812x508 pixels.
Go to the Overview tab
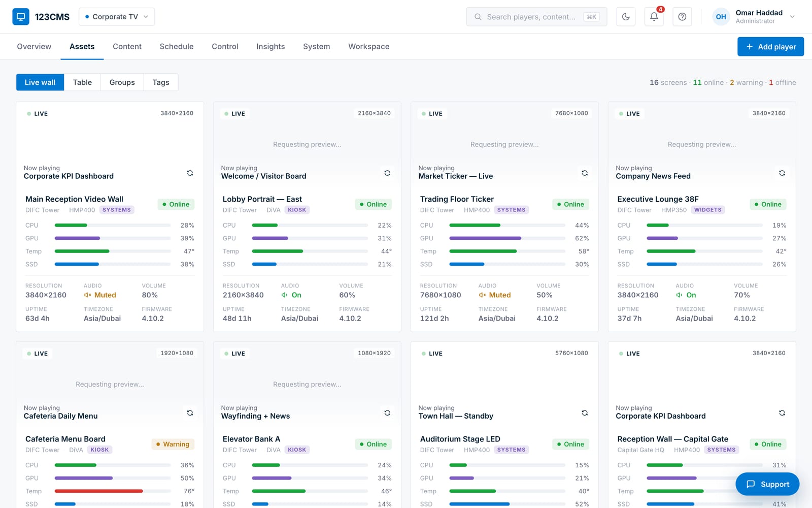(x=34, y=46)
